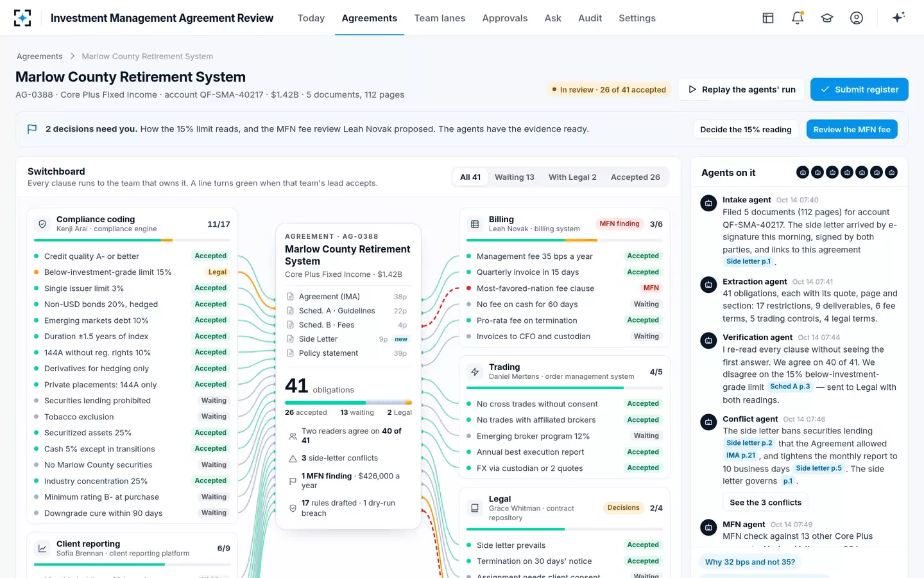Click the side-letter conflicts warning icon
This screenshot has height=578, width=924.
click(x=293, y=459)
